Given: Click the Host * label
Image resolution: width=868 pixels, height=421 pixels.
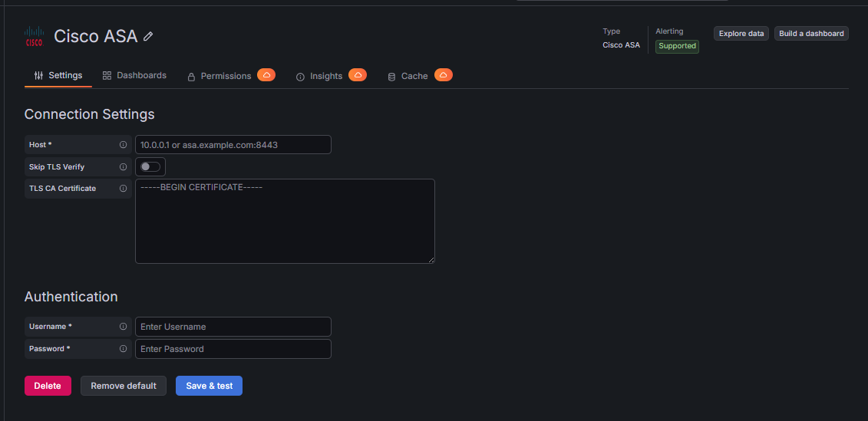Looking at the screenshot, I should [41, 144].
